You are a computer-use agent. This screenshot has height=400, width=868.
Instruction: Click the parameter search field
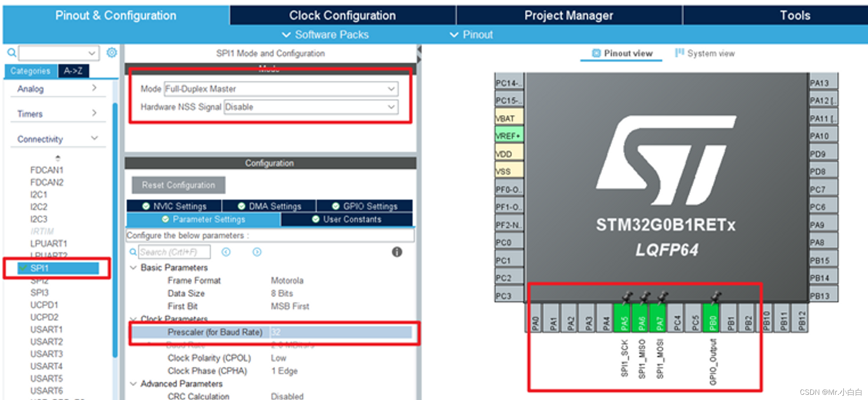[x=174, y=252]
